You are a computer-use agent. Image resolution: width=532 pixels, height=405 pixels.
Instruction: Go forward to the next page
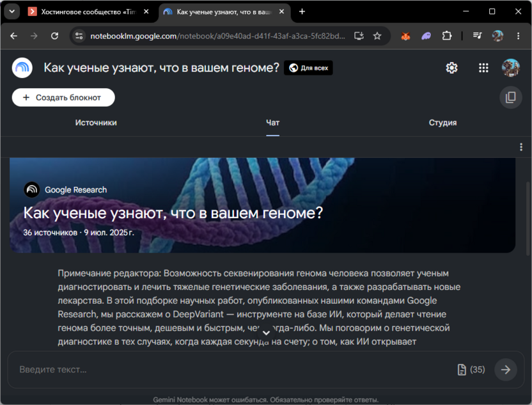pyautogui.click(x=34, y=36)
